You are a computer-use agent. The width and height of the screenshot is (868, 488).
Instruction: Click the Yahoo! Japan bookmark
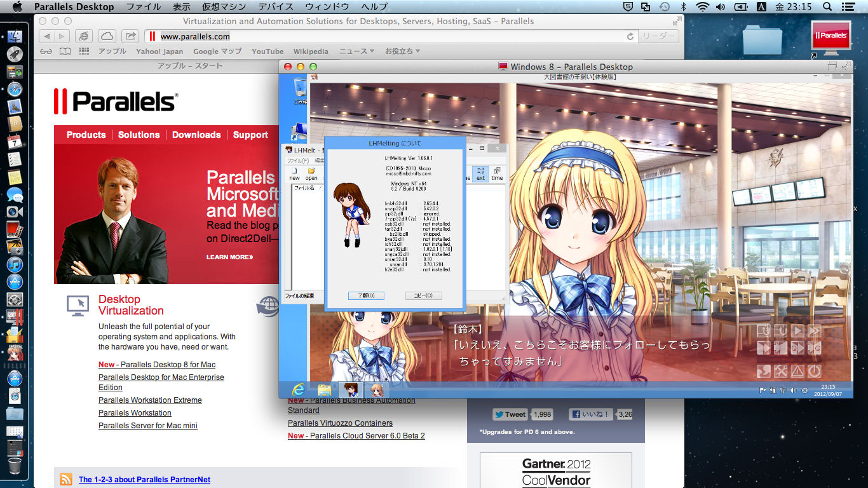pos(159,51)
